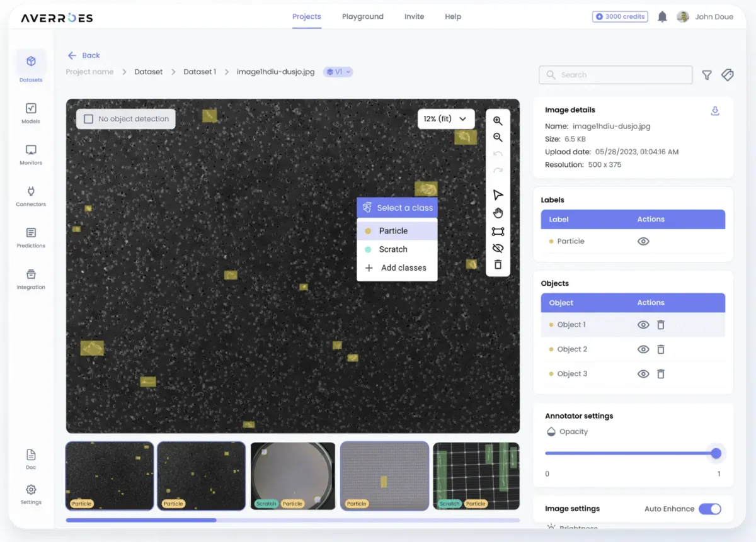Choose Scratch from the class list
756x542 pixels.
pyautogui.click(x=393, y=249)
